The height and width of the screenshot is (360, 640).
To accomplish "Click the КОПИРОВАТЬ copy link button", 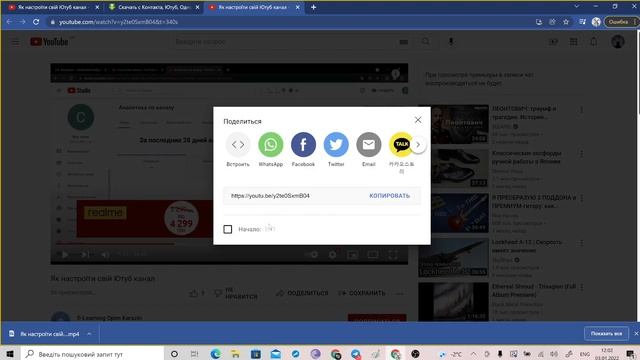I will click(389, 196).
